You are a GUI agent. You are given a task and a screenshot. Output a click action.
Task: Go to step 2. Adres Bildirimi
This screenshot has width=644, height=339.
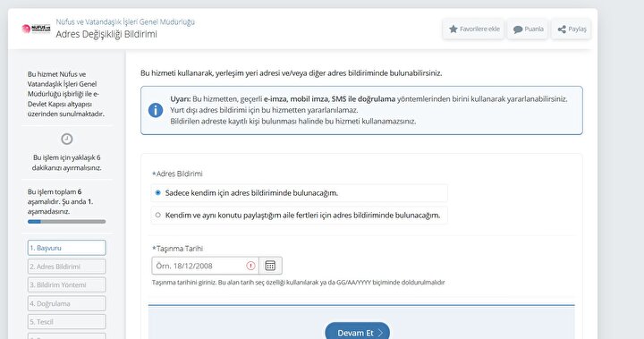66,267
